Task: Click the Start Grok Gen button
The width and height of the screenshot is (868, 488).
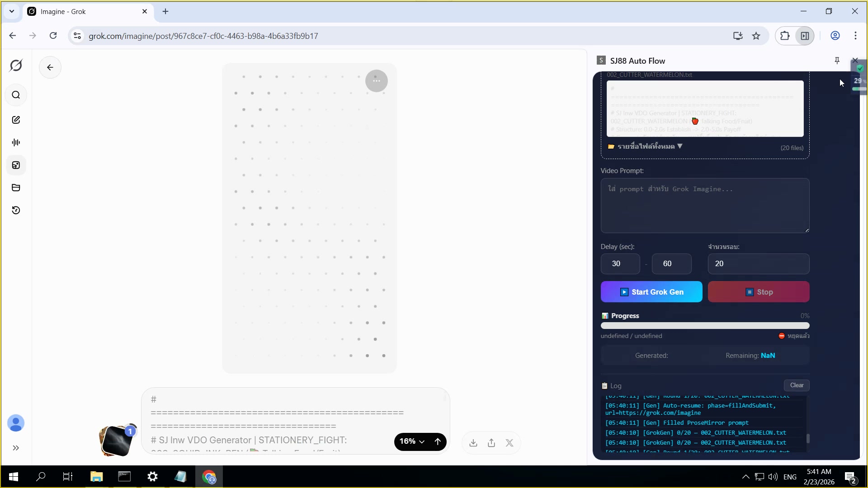Action: coord(651,292)
